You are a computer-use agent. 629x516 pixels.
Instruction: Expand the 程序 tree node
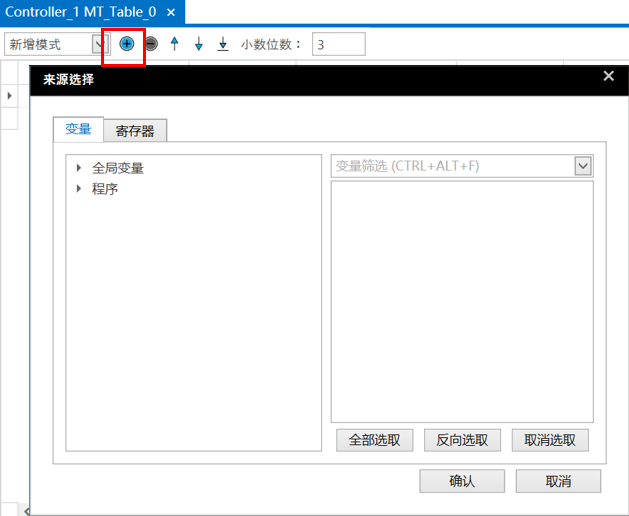[79, 188]
